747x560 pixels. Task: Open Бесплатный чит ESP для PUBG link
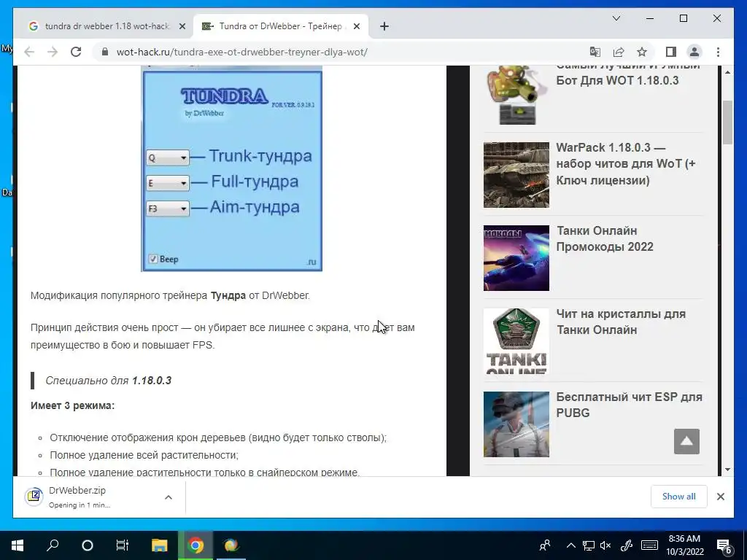point(630,405)
